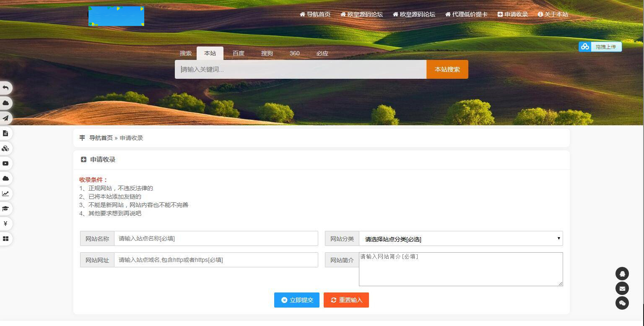This screenshot has width=644, height=326.
Task: Open the Baidu Netdisk 拖拽上传 upload control
Action: click(600, 47)
